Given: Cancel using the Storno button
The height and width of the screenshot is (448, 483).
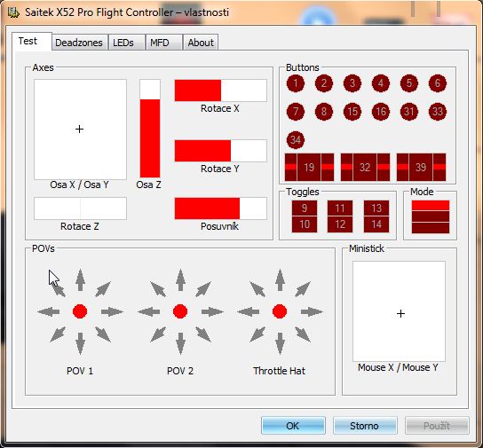Looking at the screenshot, I should (x=365, y=426).
